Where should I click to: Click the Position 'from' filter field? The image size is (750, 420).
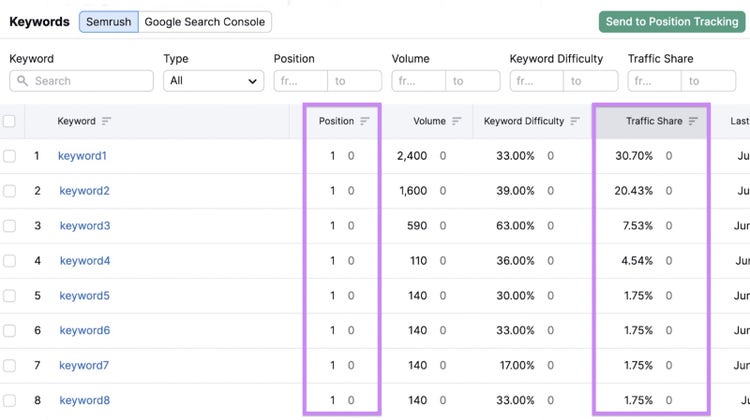coord(301,81)
